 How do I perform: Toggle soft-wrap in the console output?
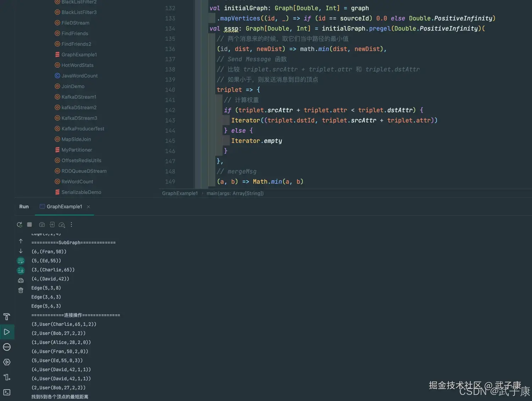pos(21,261)
